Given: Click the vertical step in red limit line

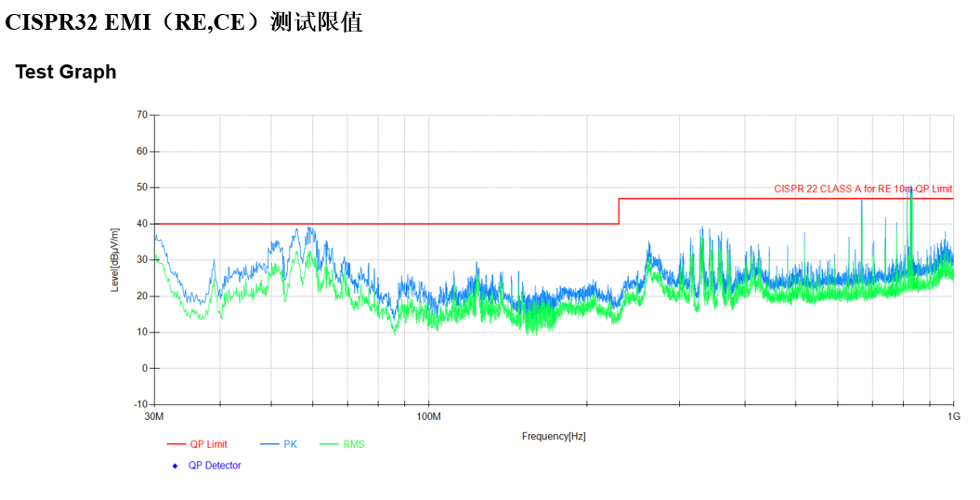Looking at the screenshot, I should click(x=619, y=211).
